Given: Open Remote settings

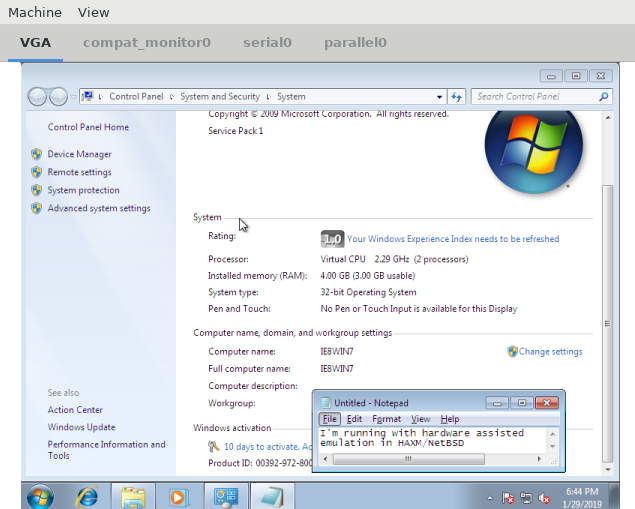Looking at the screenshot, I should coord(79,172).
